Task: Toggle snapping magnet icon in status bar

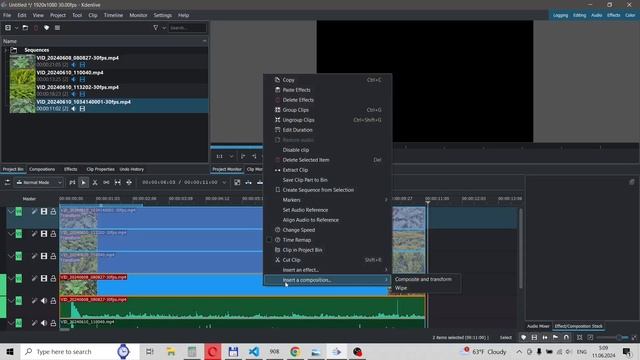Action: point(566,338)
